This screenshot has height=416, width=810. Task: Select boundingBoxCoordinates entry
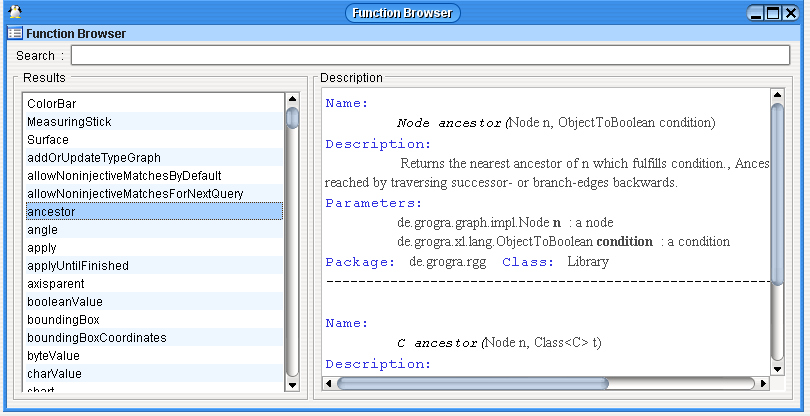click(97, 338)
